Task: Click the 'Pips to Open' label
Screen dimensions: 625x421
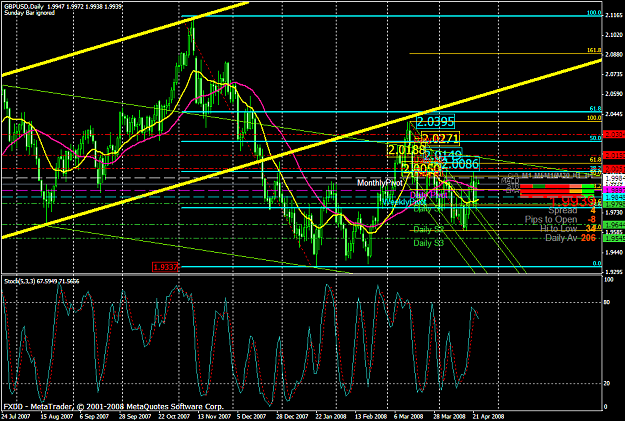Action: (551, 219)
